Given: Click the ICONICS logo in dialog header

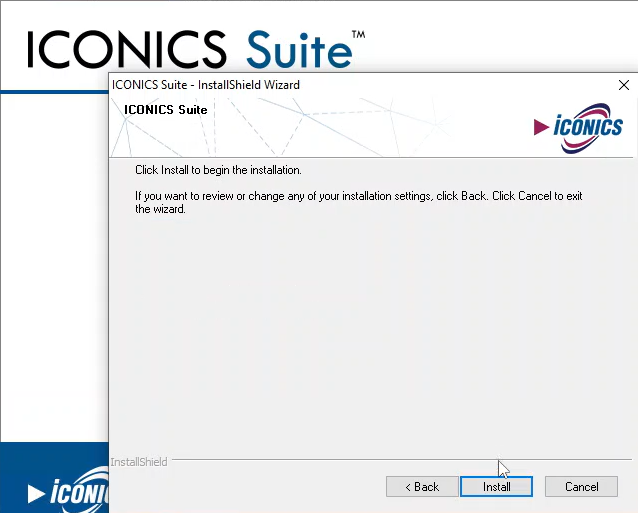Looking at the screenshot, I should 578,126.
